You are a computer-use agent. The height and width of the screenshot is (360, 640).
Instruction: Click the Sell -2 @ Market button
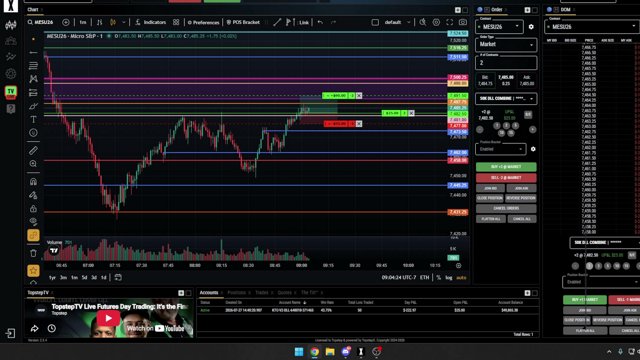pyautogui.click(x=506, y=178)
